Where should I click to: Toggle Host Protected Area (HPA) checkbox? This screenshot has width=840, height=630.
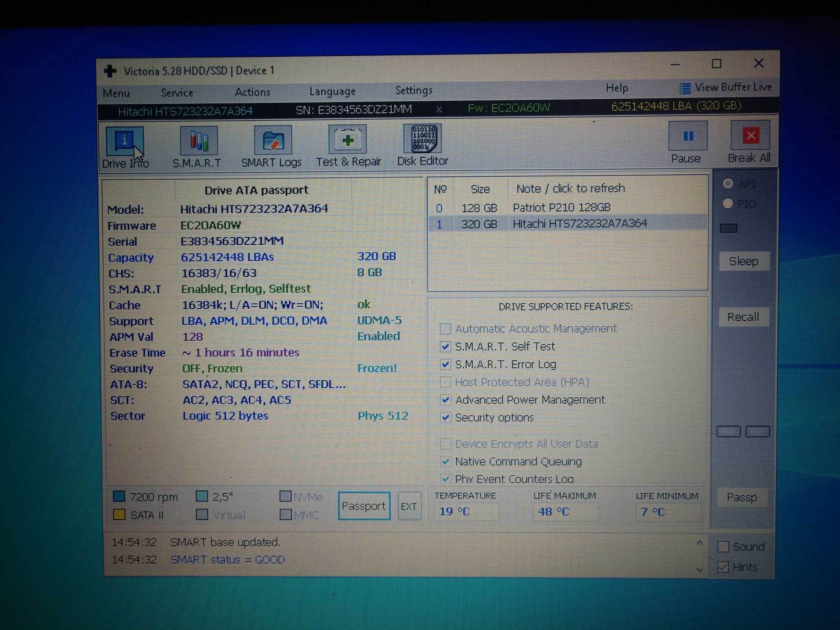pyautogui.click(x=445, y=382)
